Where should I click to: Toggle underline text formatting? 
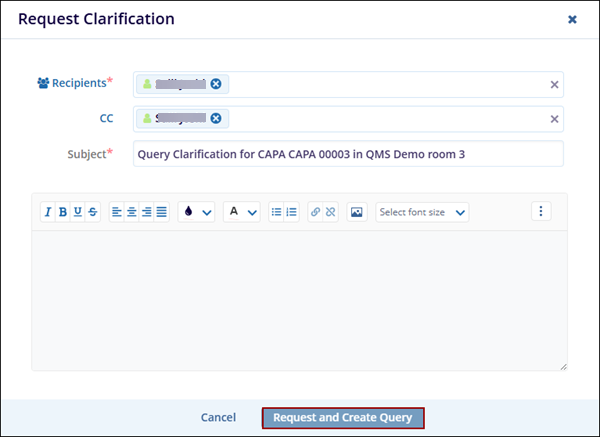coord(78,212)
